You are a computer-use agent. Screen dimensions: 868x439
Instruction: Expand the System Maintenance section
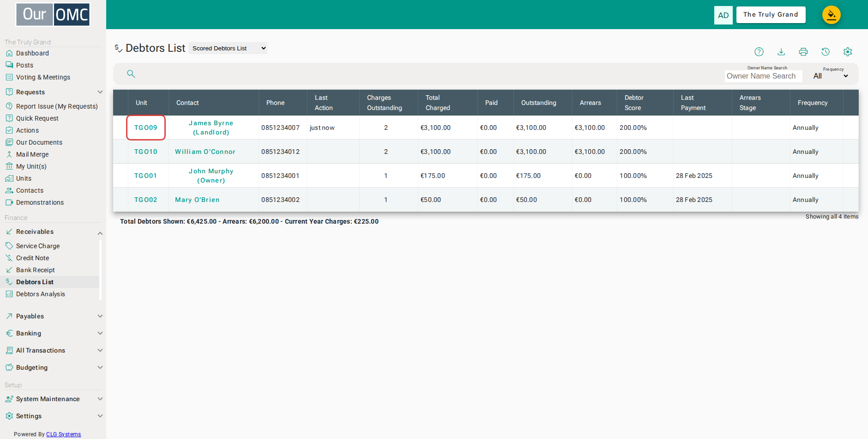(x=100, y=399)
